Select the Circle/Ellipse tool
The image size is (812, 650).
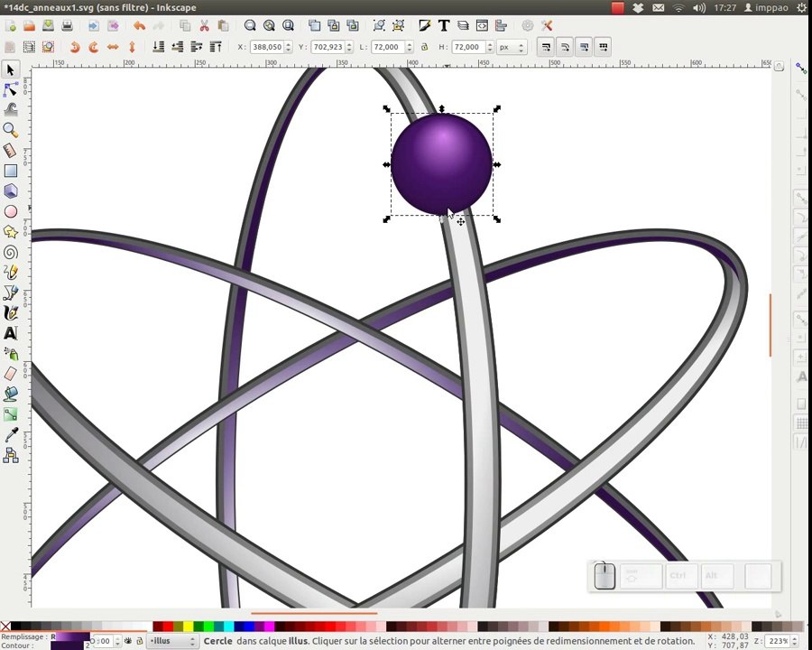pos(10,211)
